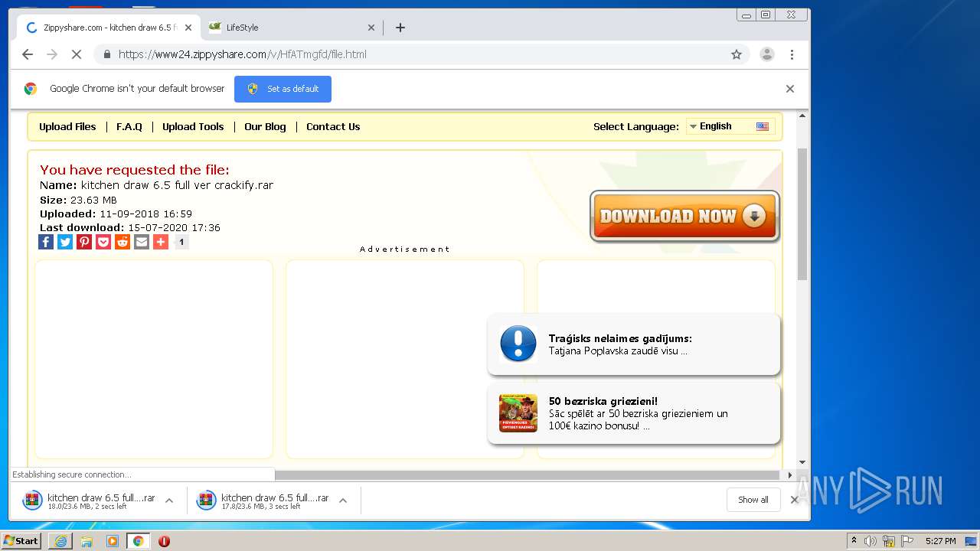Open the Windows Start menu
Screen dimensions: 980x551
coord(21,541)
